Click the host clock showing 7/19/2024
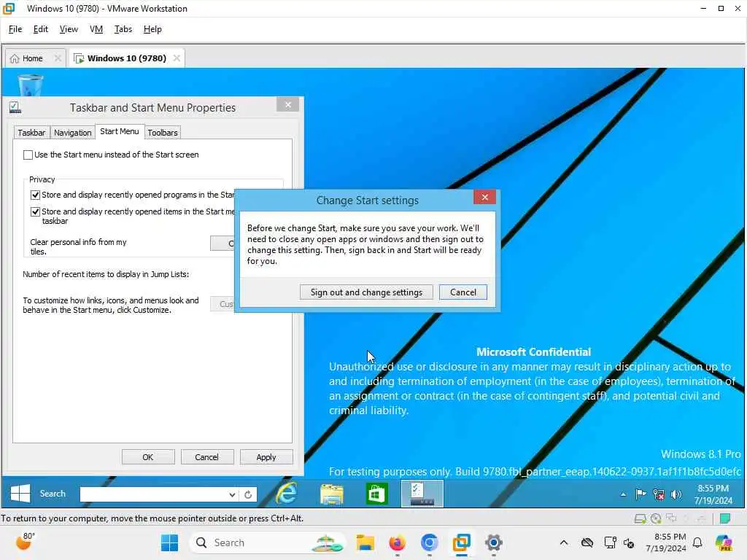Image resolution: width=747 pixels, height=560 pixels. (x=666, y=542)
